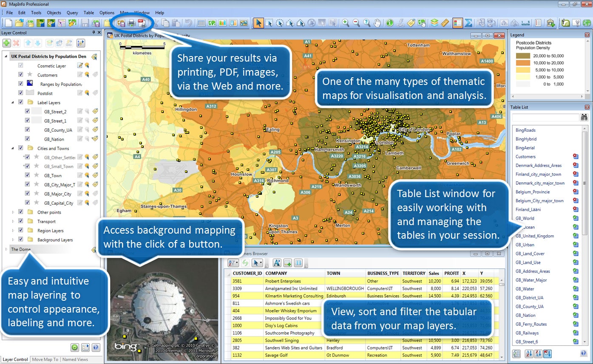Screen dimensions: 593x364
Task: Expand the Transport group
Action: point(13,221)
